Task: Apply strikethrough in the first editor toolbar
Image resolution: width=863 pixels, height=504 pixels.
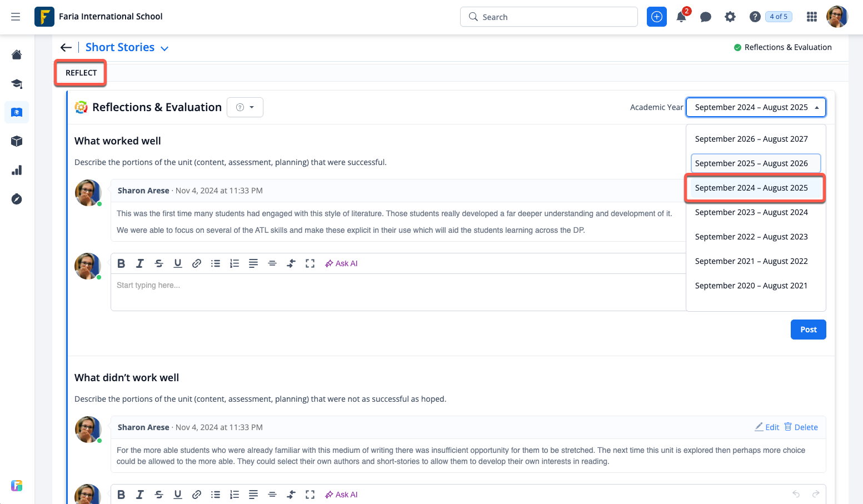Action: point(159,263)
